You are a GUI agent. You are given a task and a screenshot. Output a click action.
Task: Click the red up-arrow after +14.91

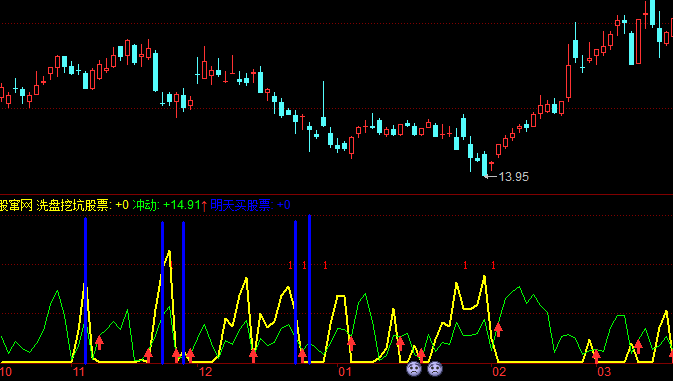[204, 206]
